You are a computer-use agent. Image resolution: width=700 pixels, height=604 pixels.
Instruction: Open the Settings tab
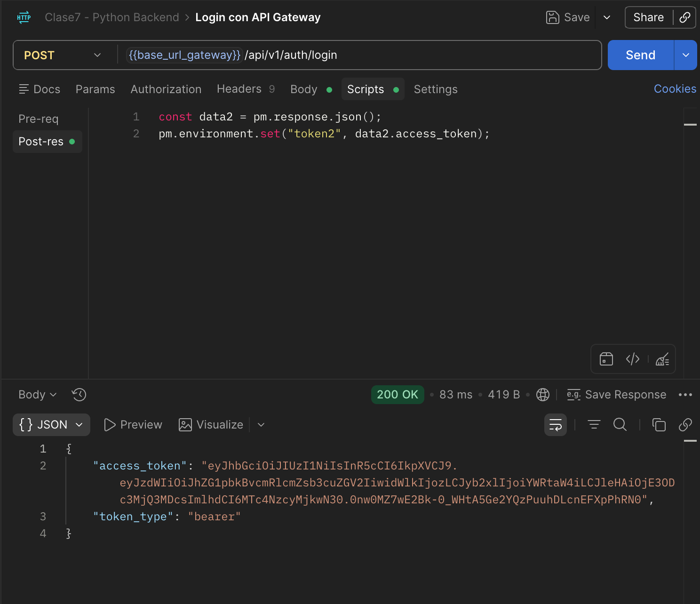pyautogui.click(x=436, y=89)
